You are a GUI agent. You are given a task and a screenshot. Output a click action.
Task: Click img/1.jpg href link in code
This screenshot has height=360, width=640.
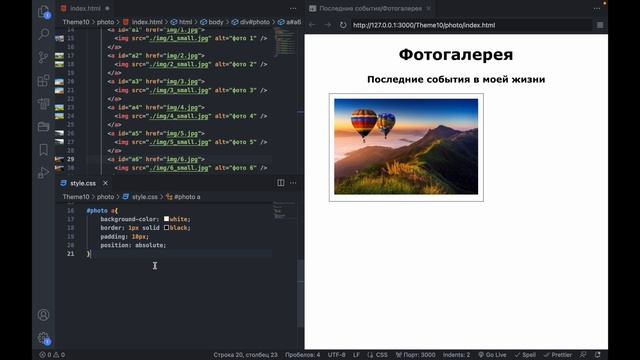click(182, 30)
